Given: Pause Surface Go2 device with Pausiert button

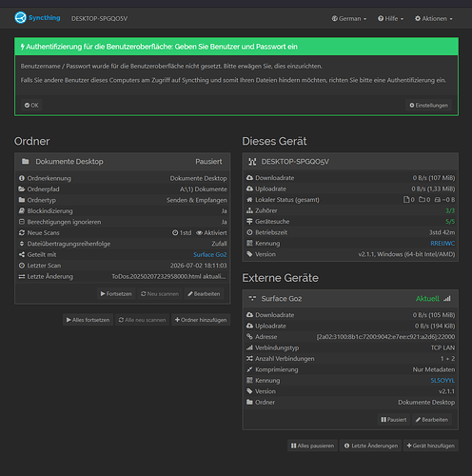Looking at the screenshot, I should pyautogui.click(x=394, y=420).
